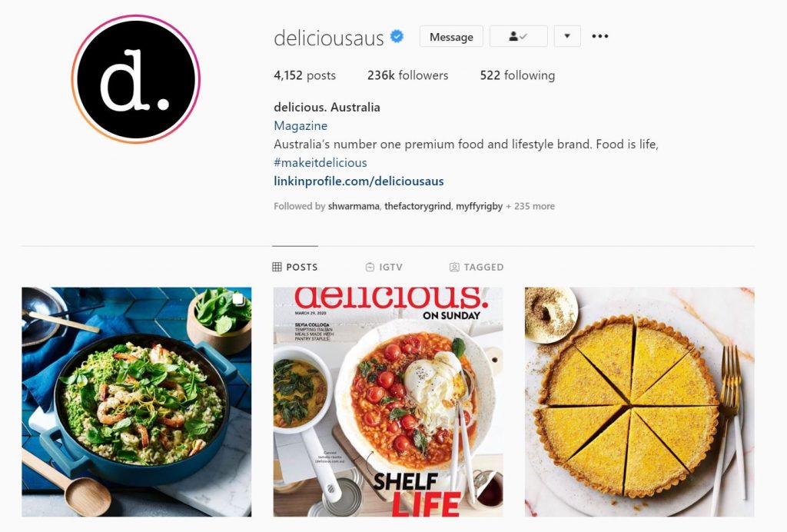Viewport: 787px width, 532px height.
Task: View the 522 following list
Action: [517, 75]
